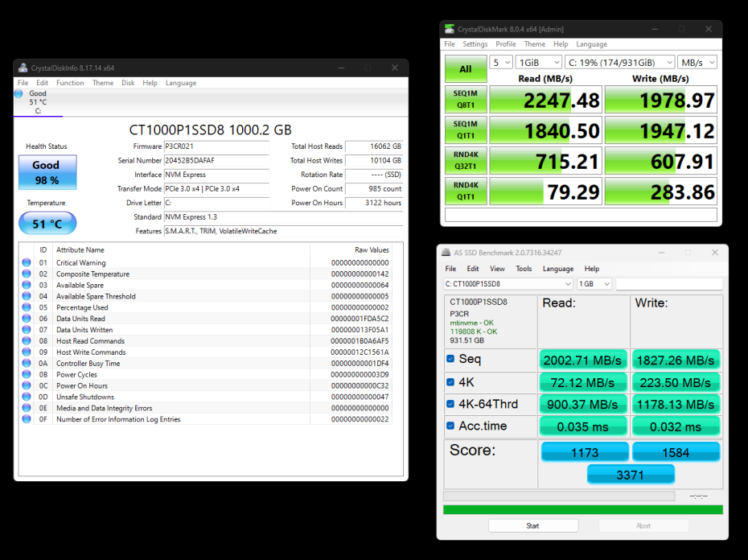
Task: Click the Good 98 % health status box
Action: 47,171
